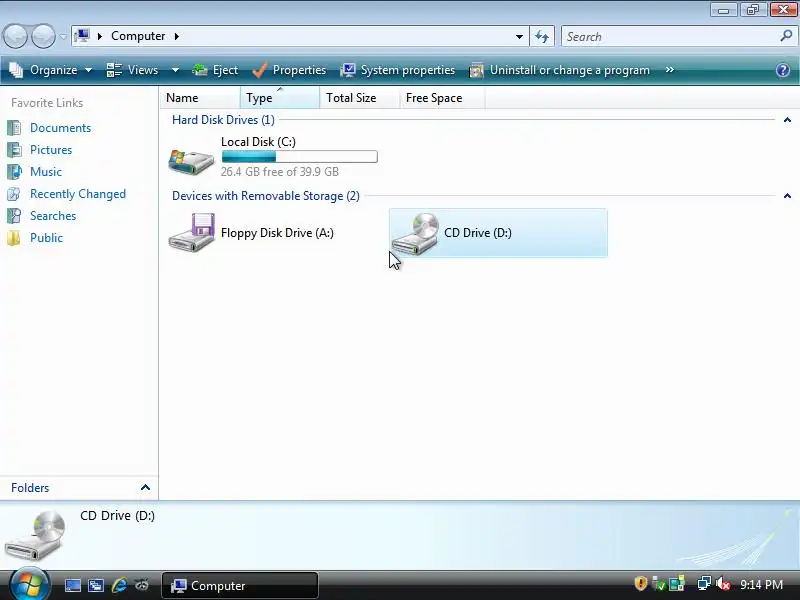
Task: Open Searches favorite link
Action: pyautogui.click(x=53, y=216)
